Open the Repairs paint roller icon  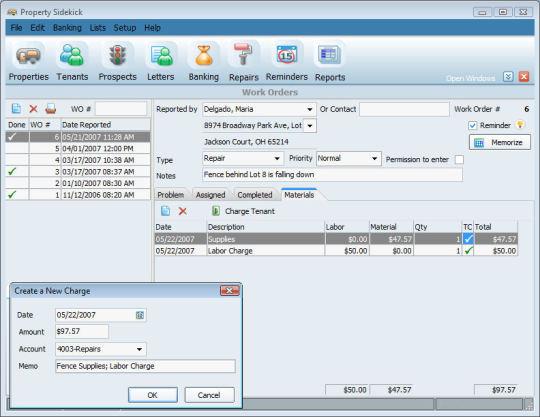coord(243,54)
